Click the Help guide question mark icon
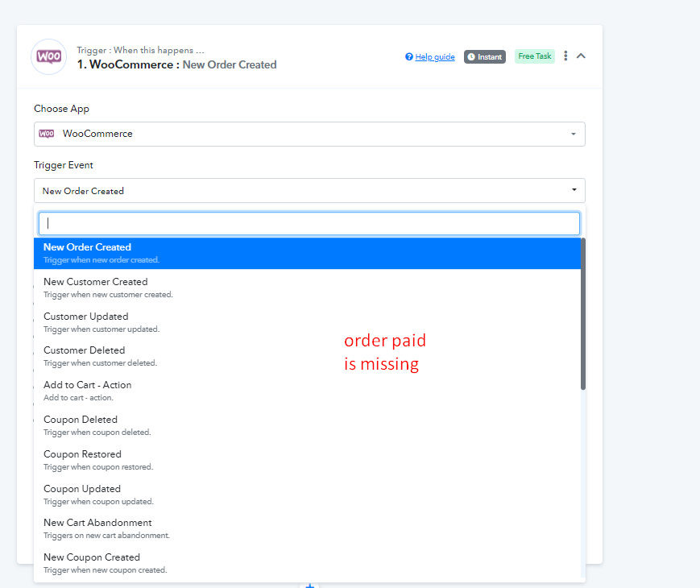 409,56
